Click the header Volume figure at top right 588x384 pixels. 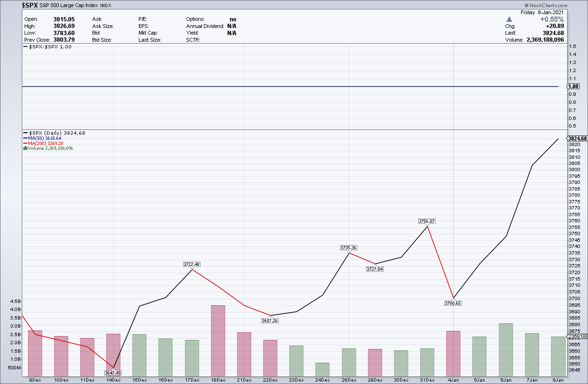[x=545, y=40]
